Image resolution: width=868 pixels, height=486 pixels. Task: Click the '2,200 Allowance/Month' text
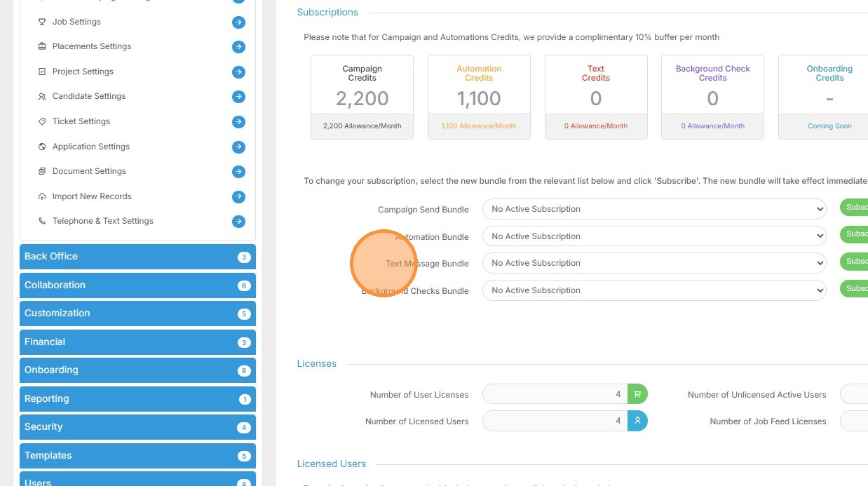pyautogui.click(x=362, y=126)
